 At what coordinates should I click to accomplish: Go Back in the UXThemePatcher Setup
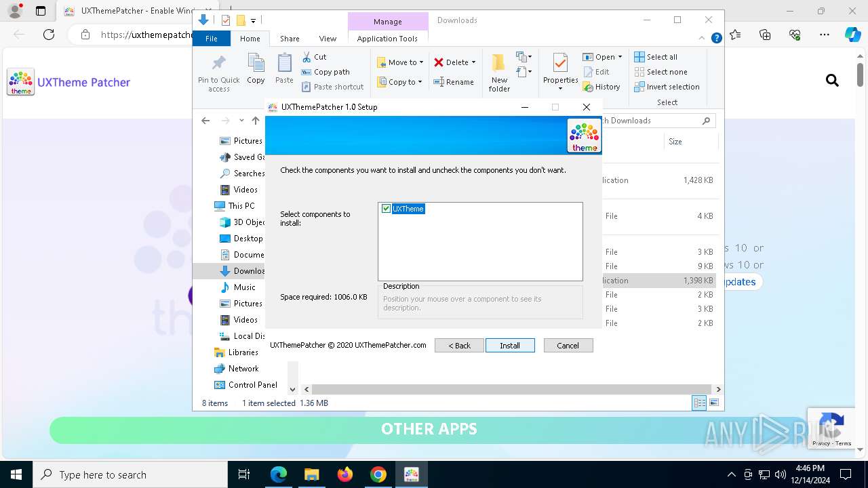(x=459, y=346)
